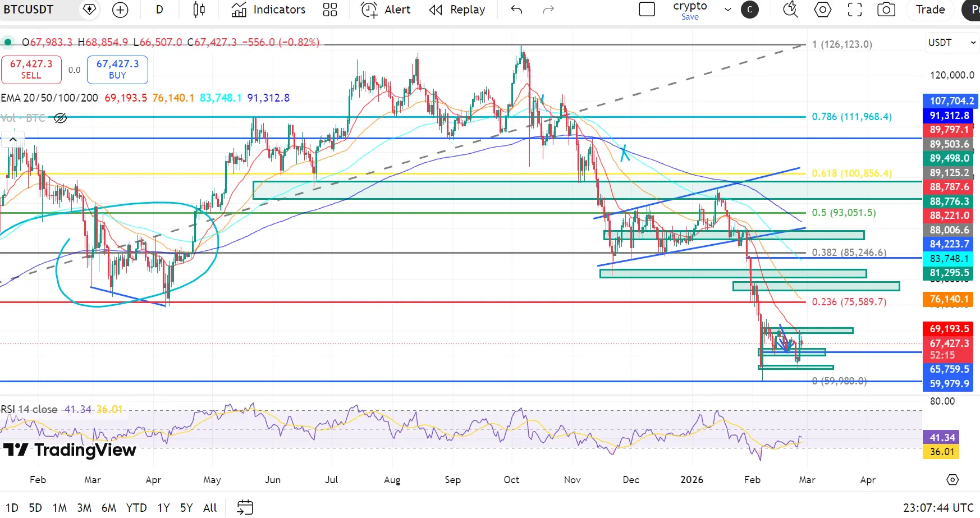The height and width of the screenshot is (518, 980).
Task: Click the BUY 67,427.3 button
Action: click(x=117, y=70)
